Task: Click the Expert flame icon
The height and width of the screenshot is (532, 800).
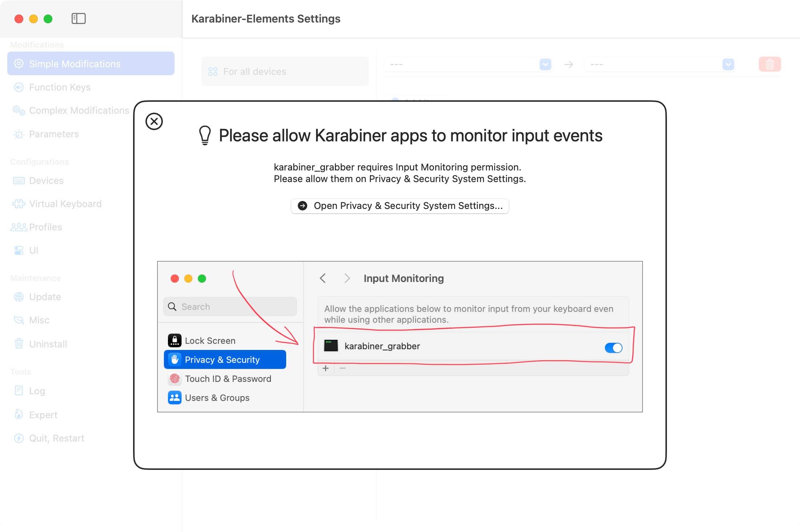Action: click(x=19, y=415)
